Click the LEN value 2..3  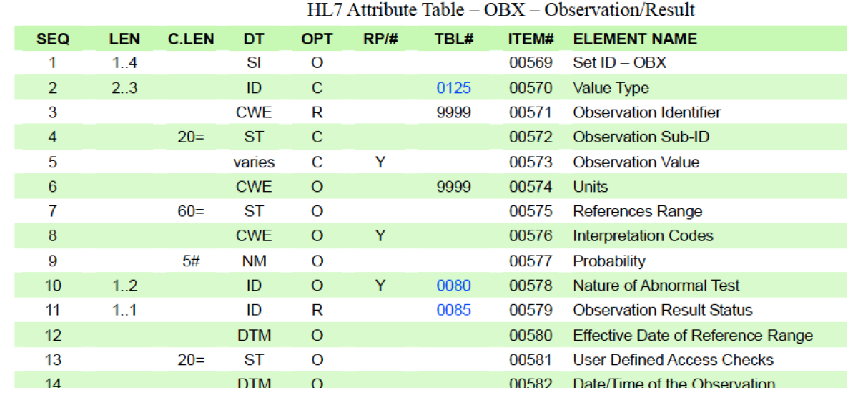124,88
